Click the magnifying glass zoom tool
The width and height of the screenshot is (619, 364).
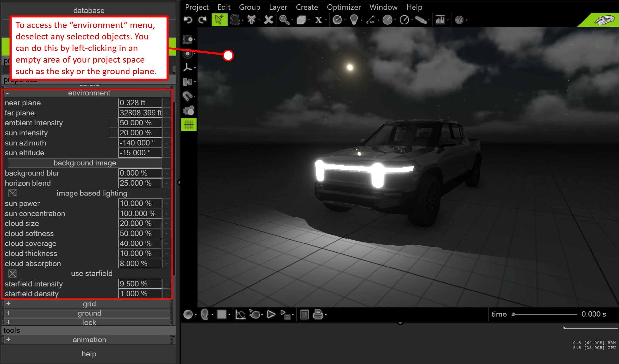pos(284,20)
